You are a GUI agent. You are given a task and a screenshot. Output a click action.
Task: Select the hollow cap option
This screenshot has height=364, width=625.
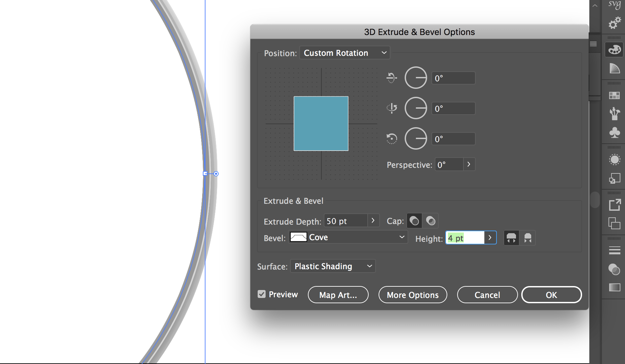tap(430, 221)
